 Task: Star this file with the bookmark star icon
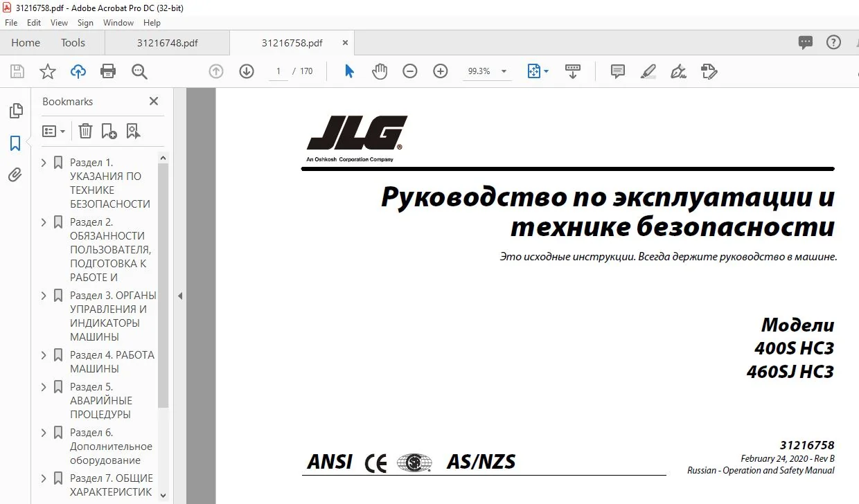click(47, 71)
